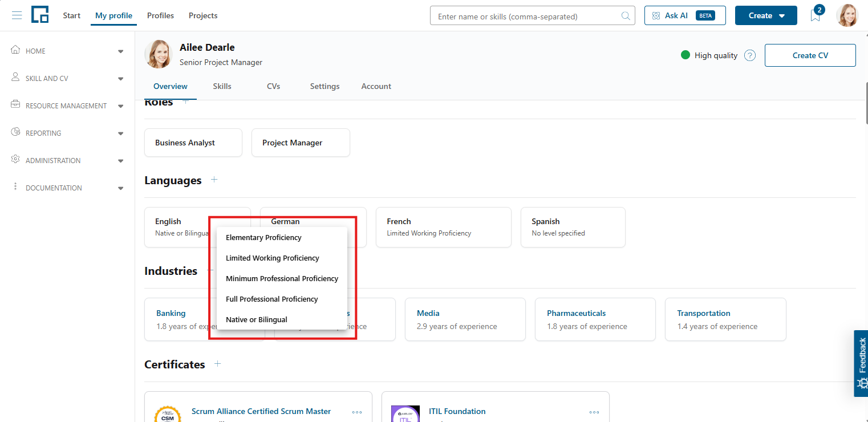868x422 pixels.
Task: Click the name or skills search field
Action: point(532,16)
